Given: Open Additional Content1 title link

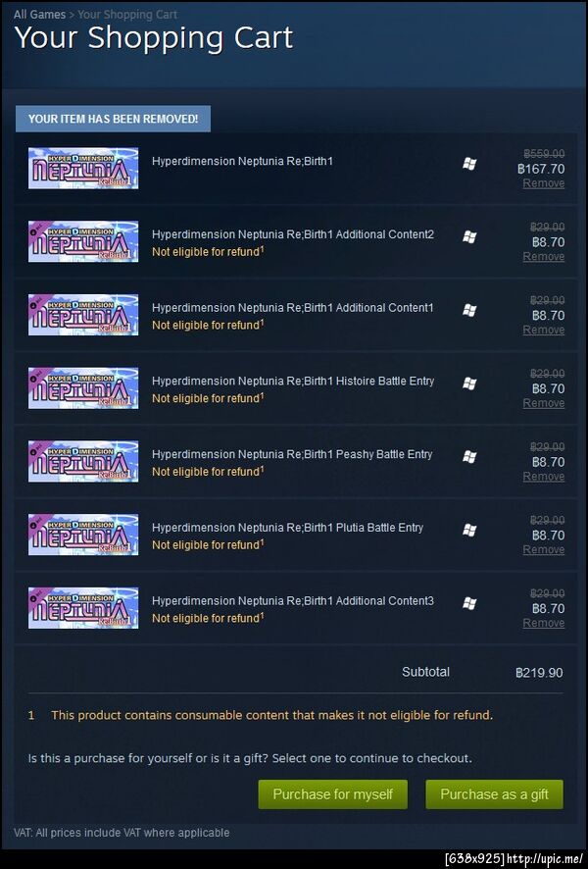Looking at the screenshot, I should tap(293, 308).
